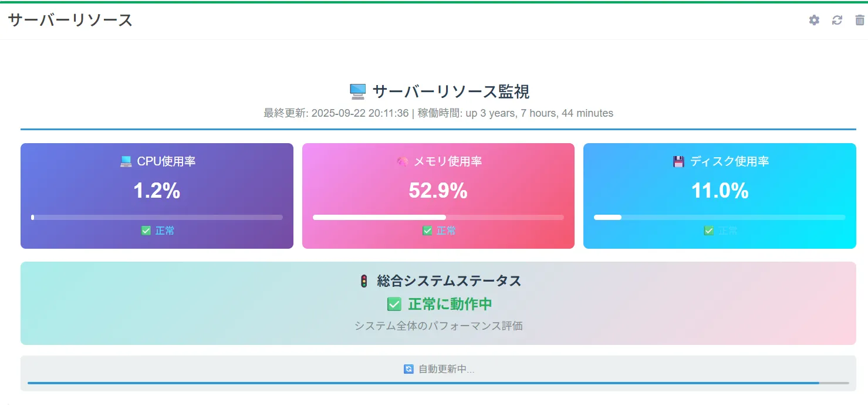868x413 pixels.
Task: Delete widget using trash icon
Action: point(860,21)
